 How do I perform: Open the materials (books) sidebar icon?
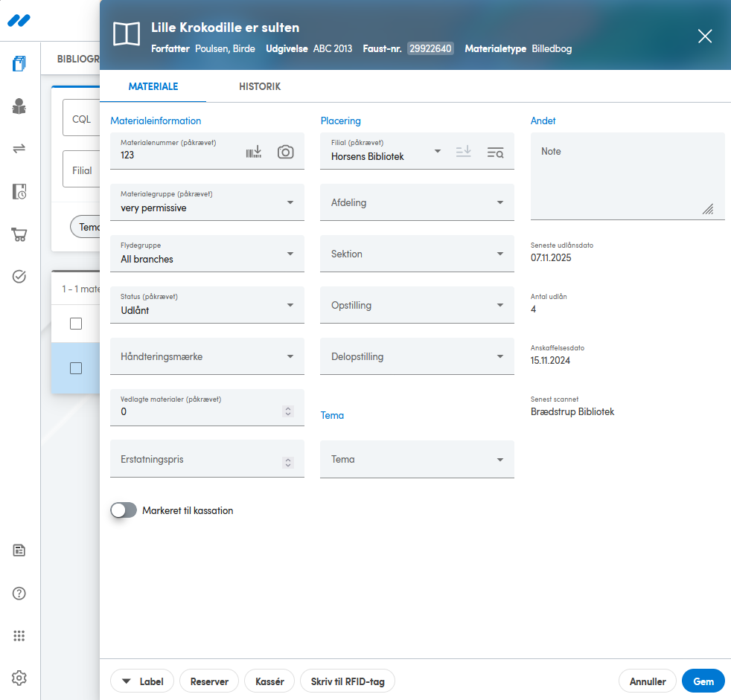[x=19, y=63]
